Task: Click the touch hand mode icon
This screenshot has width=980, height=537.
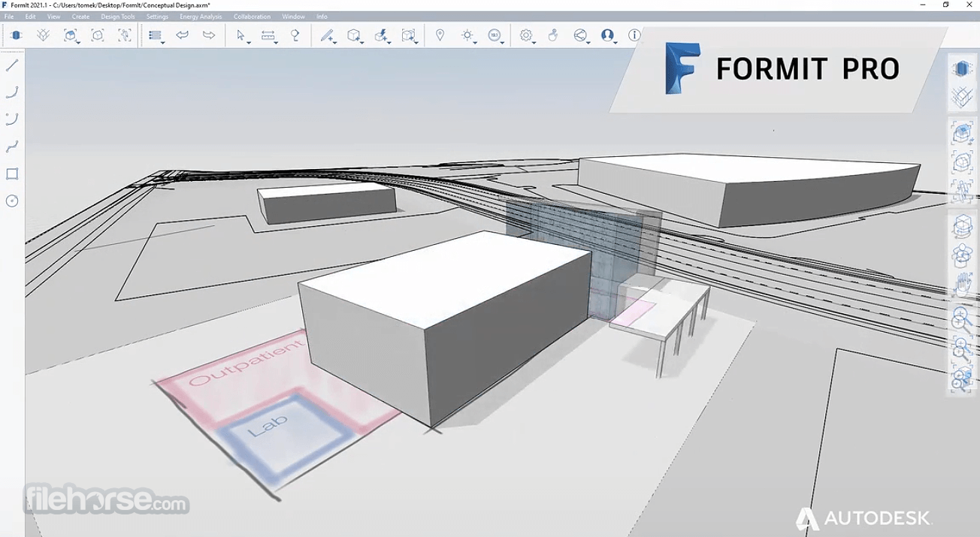Action: click(x=554, y=35)
